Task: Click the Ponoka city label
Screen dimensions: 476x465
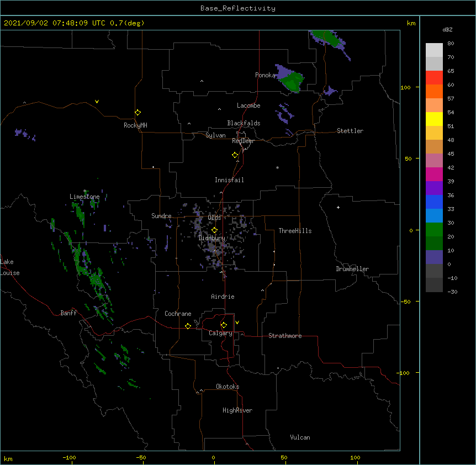Action: click(265, 75)
